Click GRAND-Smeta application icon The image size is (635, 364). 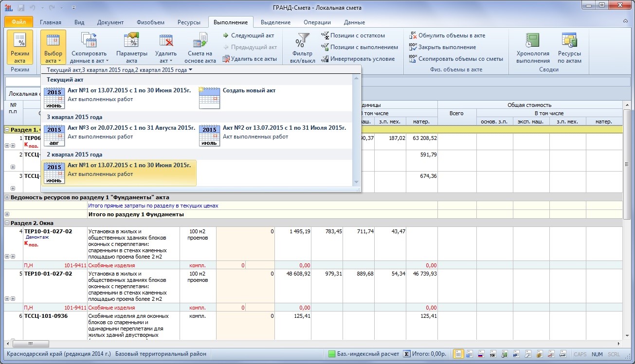point(9,8)
